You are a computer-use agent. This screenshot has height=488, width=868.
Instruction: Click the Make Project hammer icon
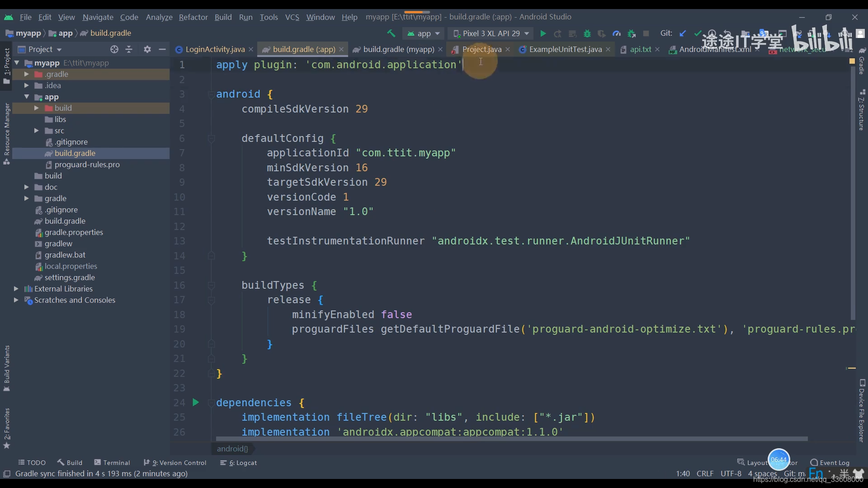click(x=391, y=33)
